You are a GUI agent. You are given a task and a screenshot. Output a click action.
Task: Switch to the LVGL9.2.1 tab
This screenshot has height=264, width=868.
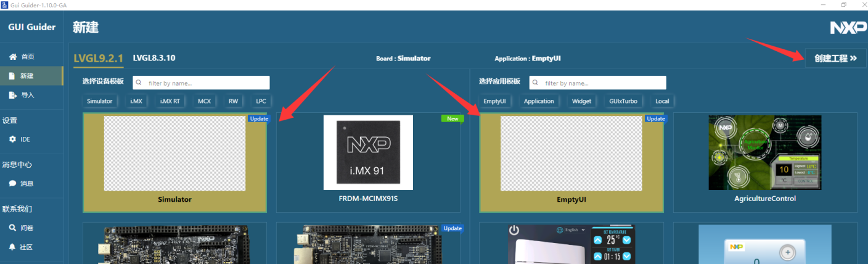[x=99, y=59]
